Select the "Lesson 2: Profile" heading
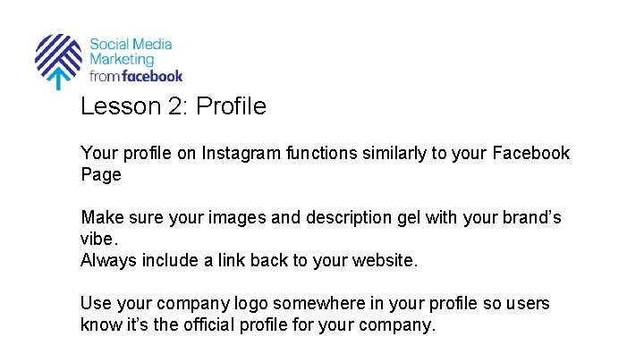 click(173, 107)
